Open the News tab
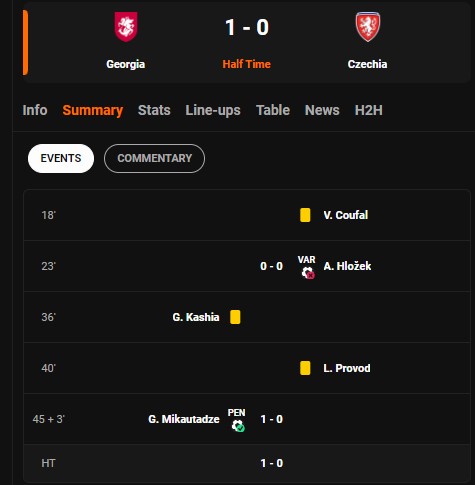Image resolution: width=475 pixels, height=485 pixels. point(322,110)
